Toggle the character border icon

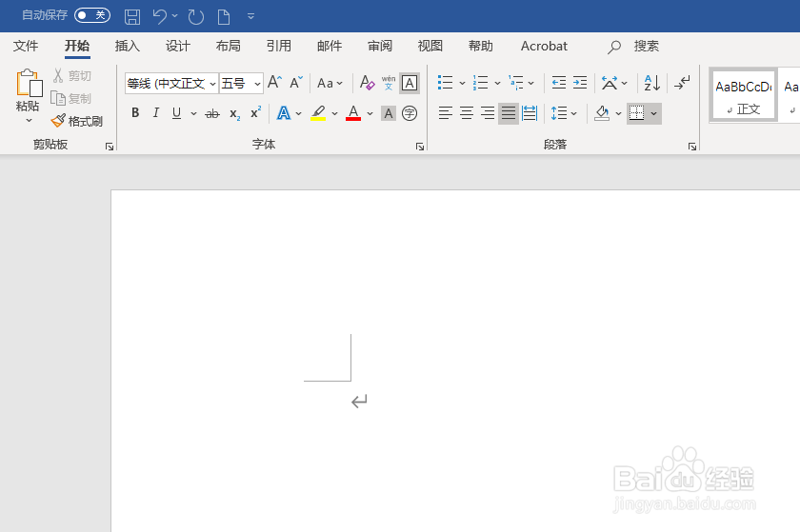tap(410, 83)
